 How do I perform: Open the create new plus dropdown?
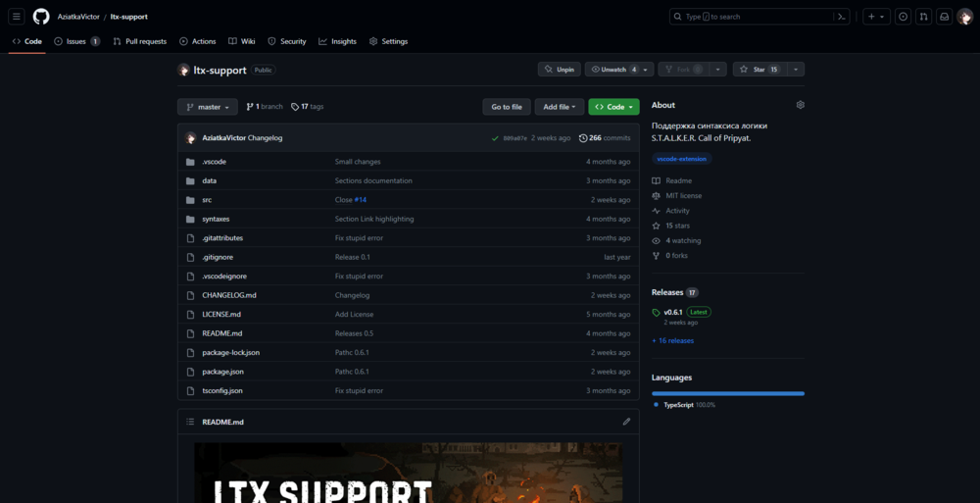click(876, 17)
